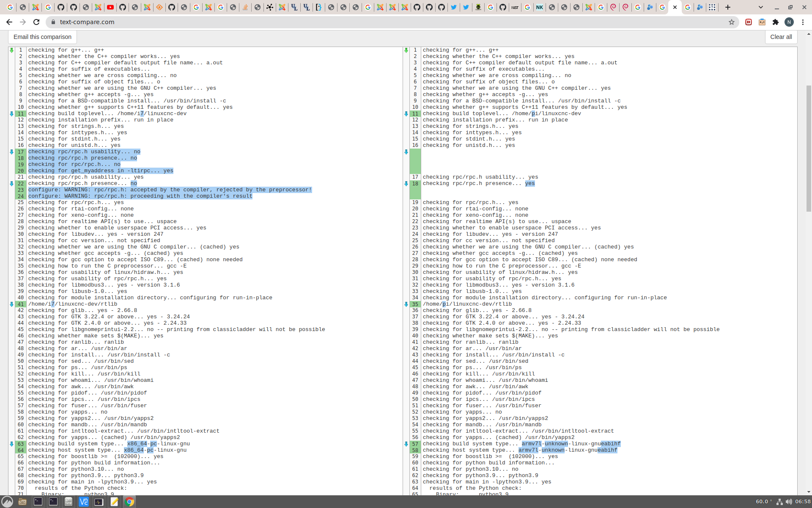Click green down arrow at right line 1
The width and height of the screenshot is (812, 508).
(x=406, y=50)
